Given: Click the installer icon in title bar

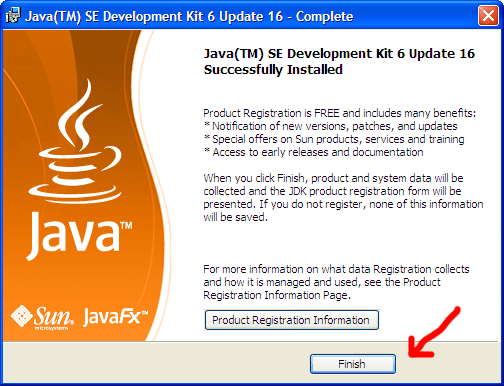Looking at the screenshot, I should click(x=13, y=16).
